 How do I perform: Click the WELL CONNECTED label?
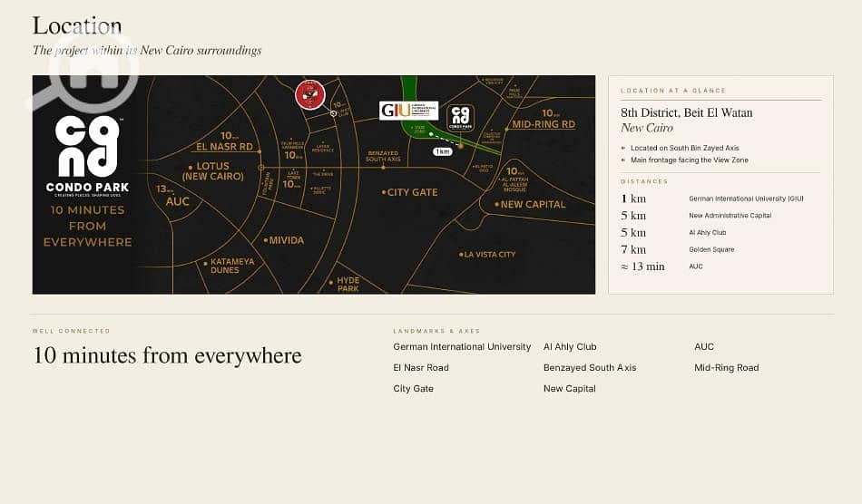(72, 331)
